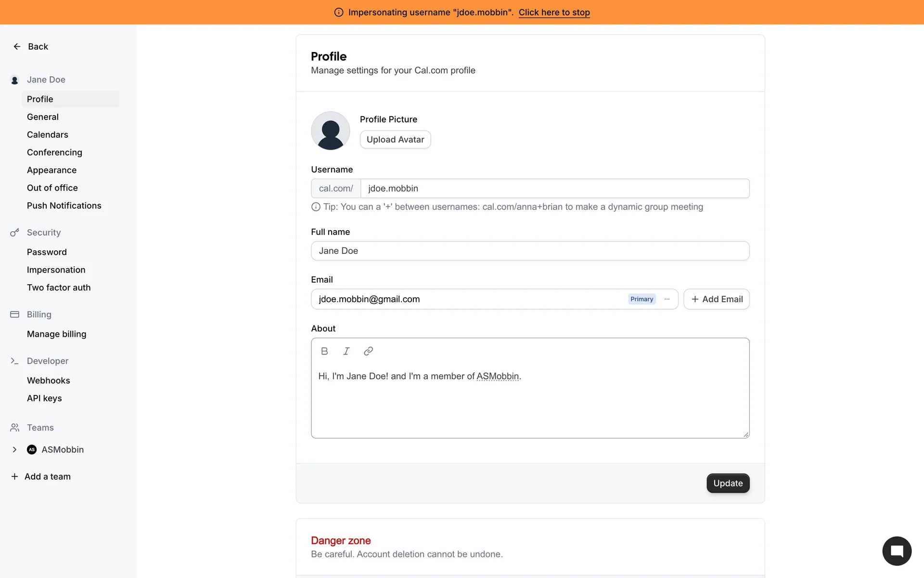The height and width of the screenshot is (578, 924).
Task: Expand the ASMobbin team chevron
Action: click(x=14, y=449)
